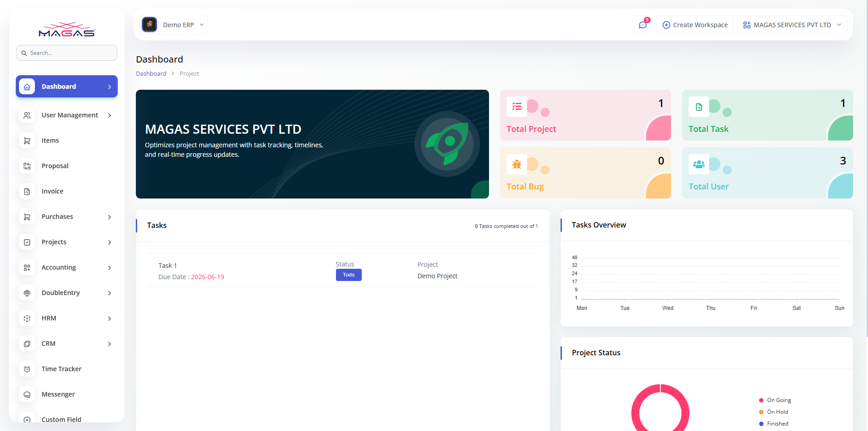868x431 pixels.
Task: Click the Todo status badge
Action: pyautogui.click(x=349, y=275)
